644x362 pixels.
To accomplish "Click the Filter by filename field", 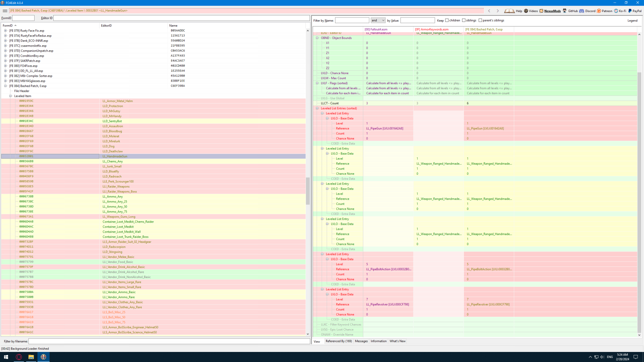I will tap(169, 341).
